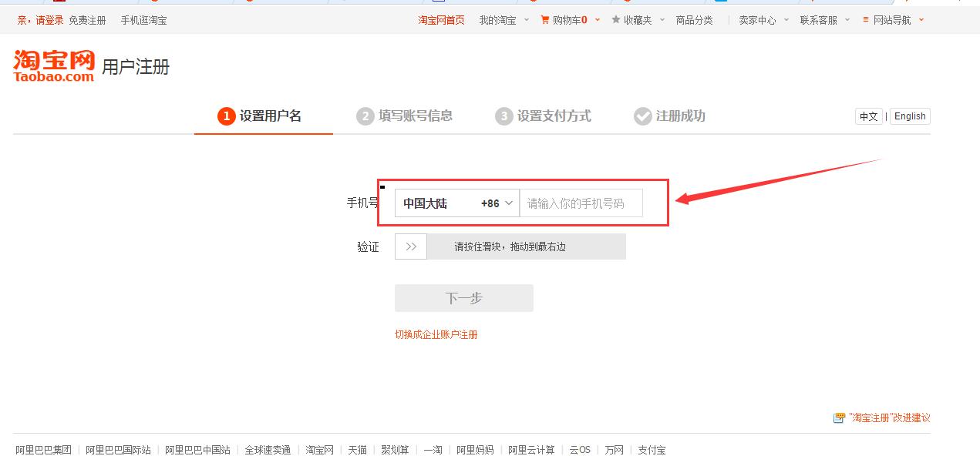Click the gray checkmark icon beside 注册成功
Screen dimensions: 980x456
click(x=643, y=116)
